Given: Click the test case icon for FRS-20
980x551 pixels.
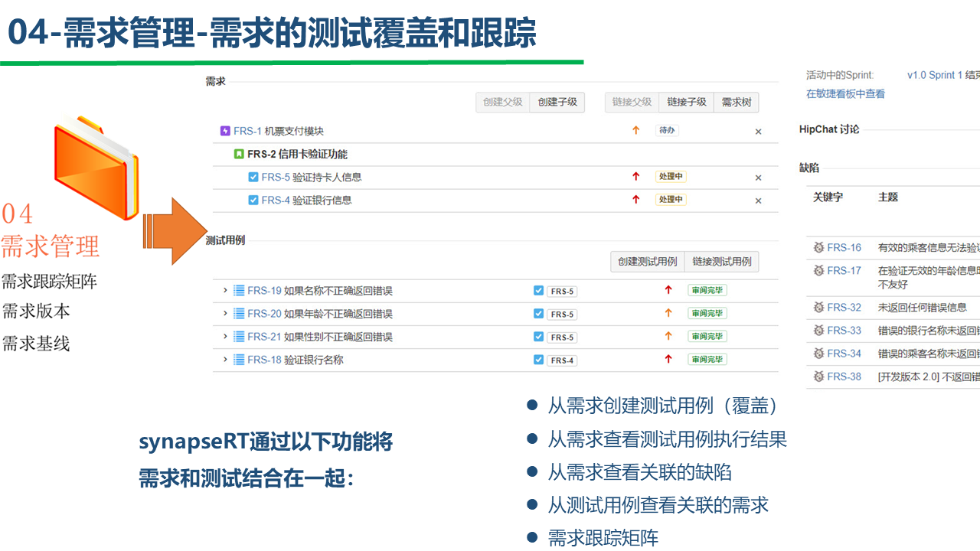Looking at the screenshot, I should pyautogui.click(x=239, y=314).
